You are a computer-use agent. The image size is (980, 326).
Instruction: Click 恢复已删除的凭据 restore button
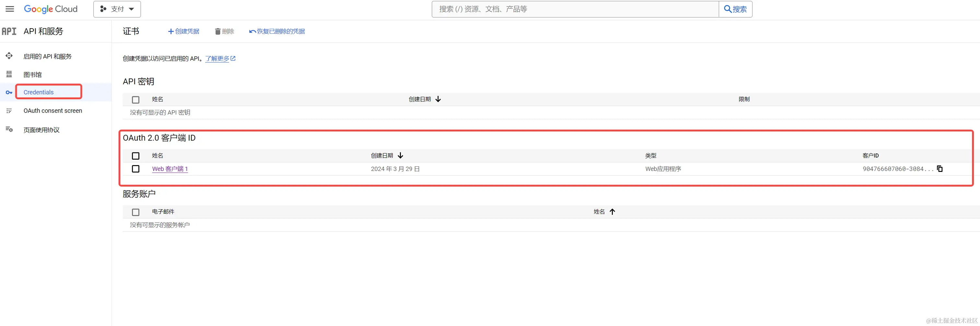pos(277,31)
